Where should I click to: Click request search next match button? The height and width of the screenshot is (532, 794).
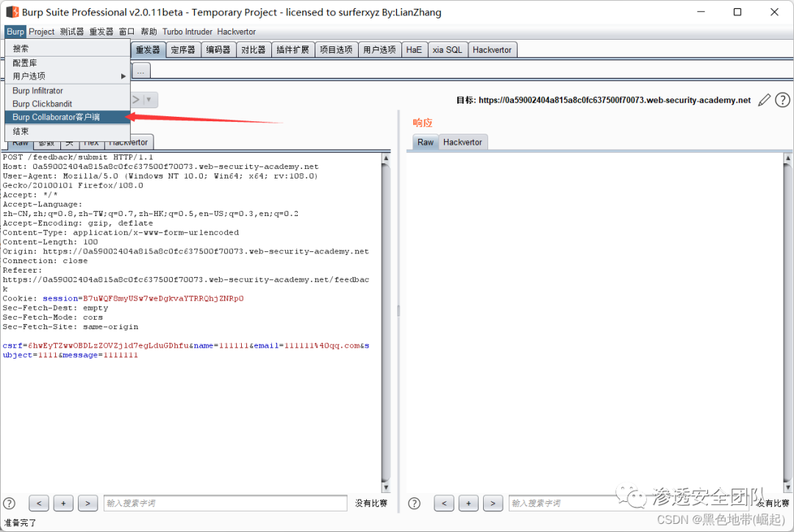[x=87, y=503]
